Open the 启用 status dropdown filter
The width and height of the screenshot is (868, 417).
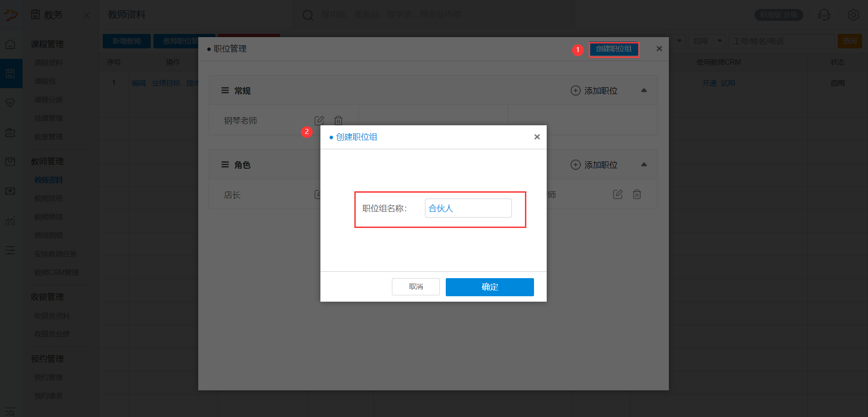click(x=707, y=41)
